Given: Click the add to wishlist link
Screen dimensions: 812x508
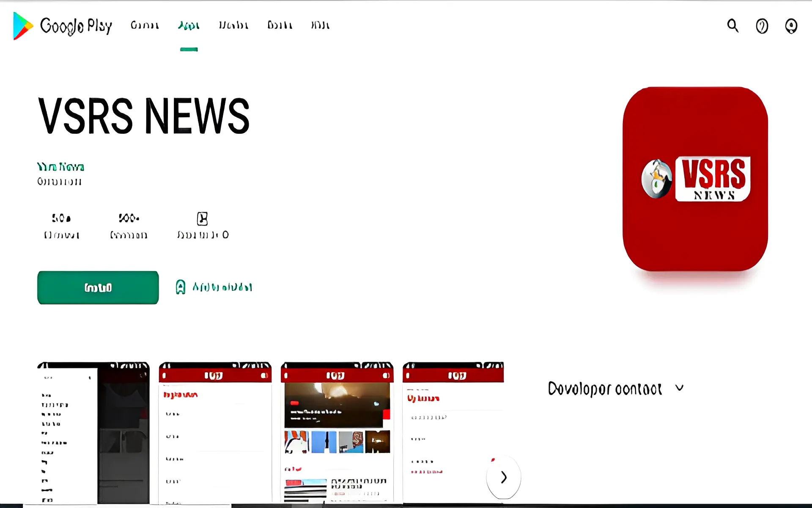Looking at the screenshot, I should click(214, 287).
